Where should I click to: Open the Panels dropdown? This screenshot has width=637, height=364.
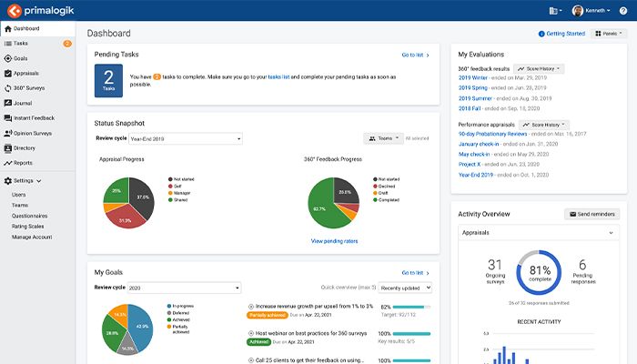(609, 34)
